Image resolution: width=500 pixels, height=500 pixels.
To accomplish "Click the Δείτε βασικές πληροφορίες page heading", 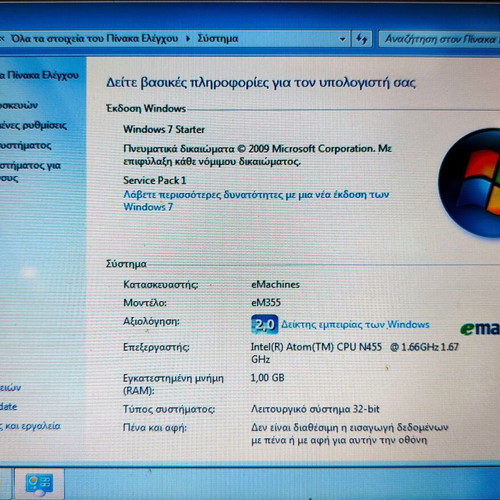I will pyautogui.click(x=261, y=83).
